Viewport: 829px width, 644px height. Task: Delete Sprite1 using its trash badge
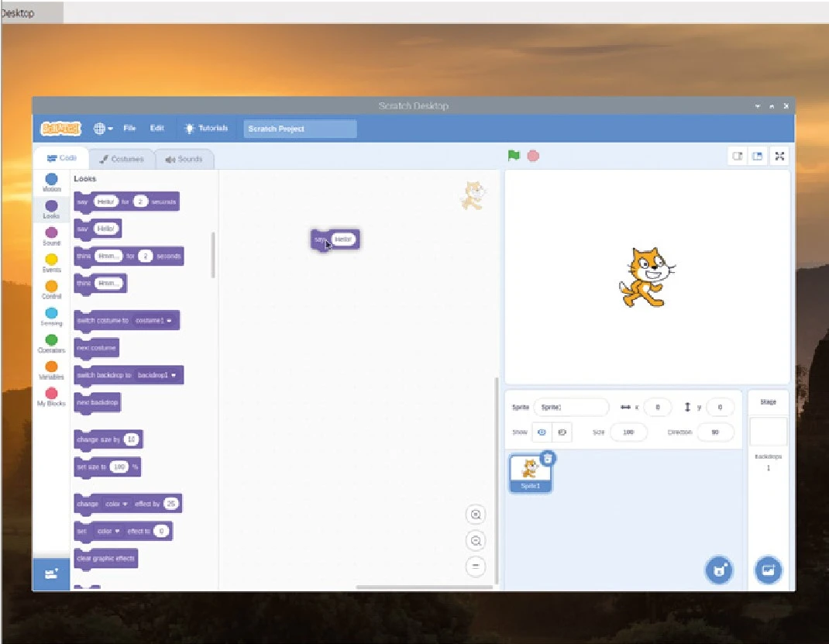point(549,458)
